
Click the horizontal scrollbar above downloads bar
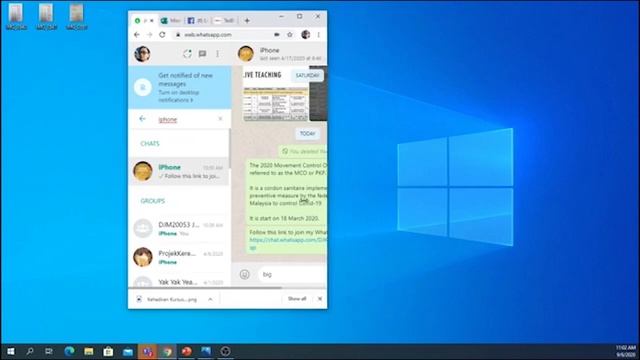[x=205, y=288]
